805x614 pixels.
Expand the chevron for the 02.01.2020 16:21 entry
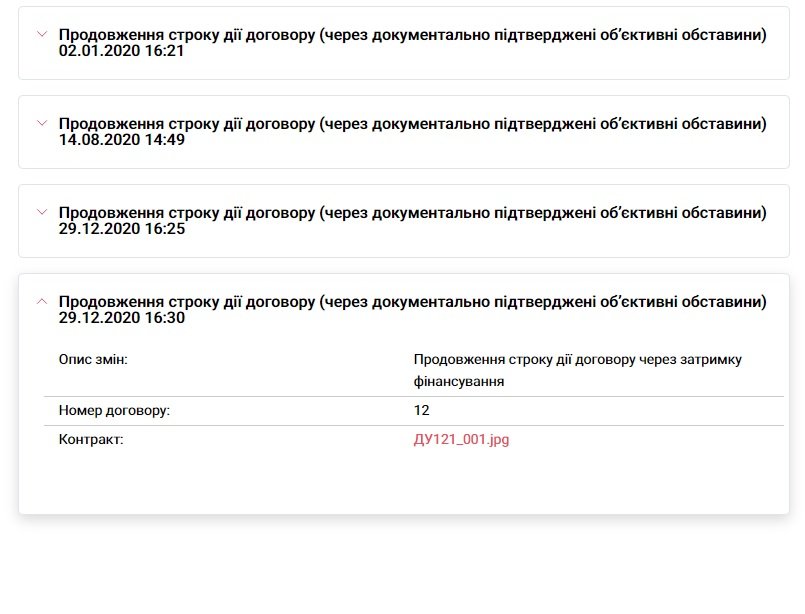[x=41, y=34]
